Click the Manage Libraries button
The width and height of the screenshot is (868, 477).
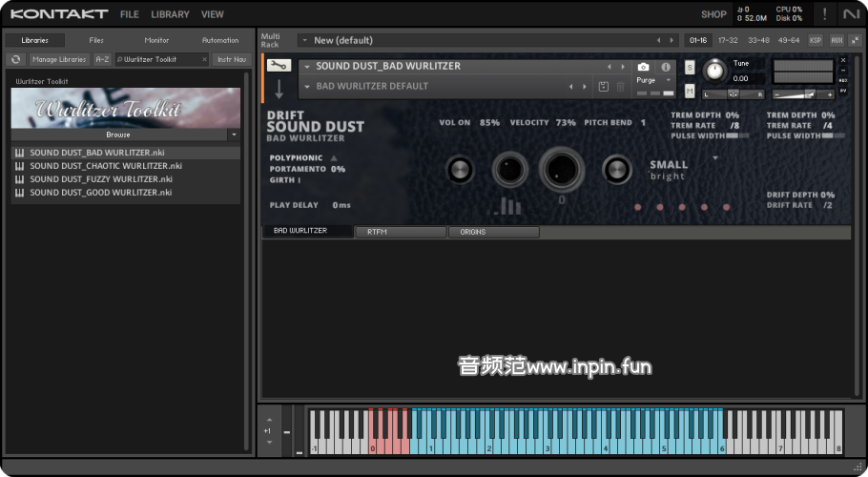60,59
